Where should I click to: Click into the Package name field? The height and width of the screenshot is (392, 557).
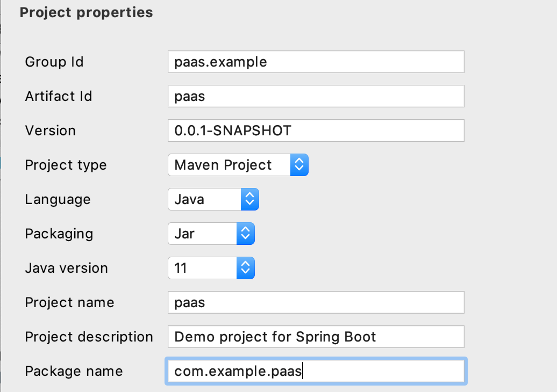click(x=316, y=371)
